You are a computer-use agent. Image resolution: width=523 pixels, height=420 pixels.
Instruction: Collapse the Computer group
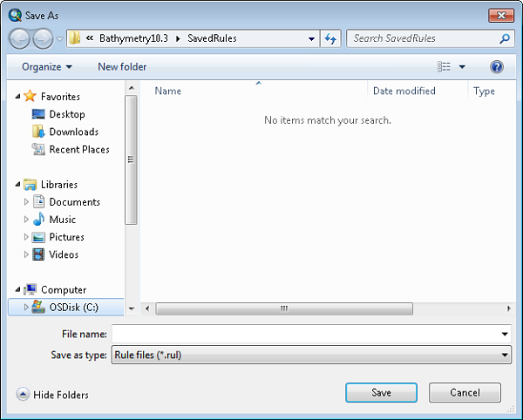click(x=17, y=289)
